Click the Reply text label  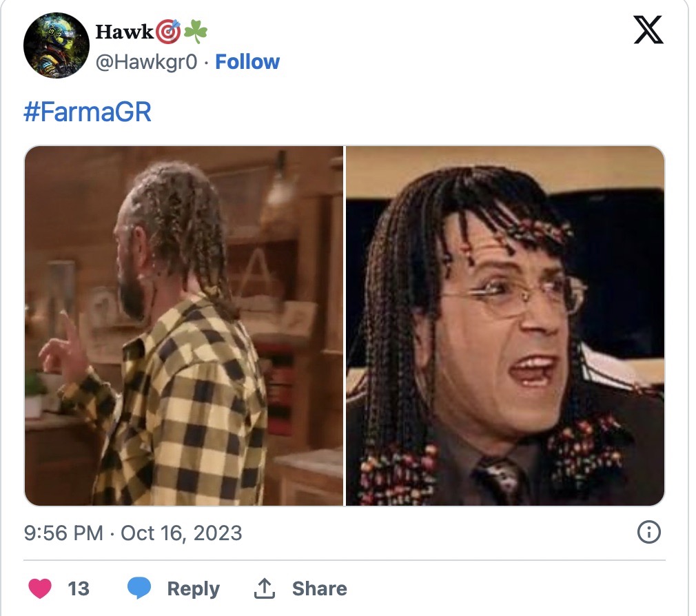point(193,589)
